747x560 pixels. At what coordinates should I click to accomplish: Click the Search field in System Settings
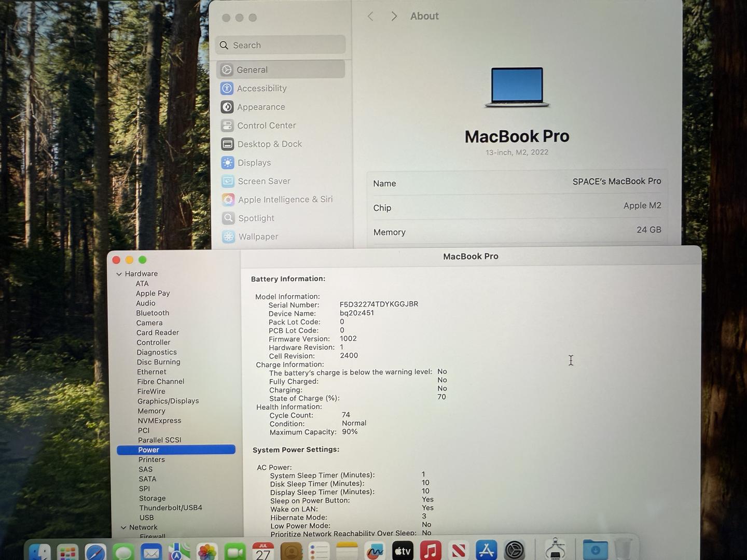281,45
